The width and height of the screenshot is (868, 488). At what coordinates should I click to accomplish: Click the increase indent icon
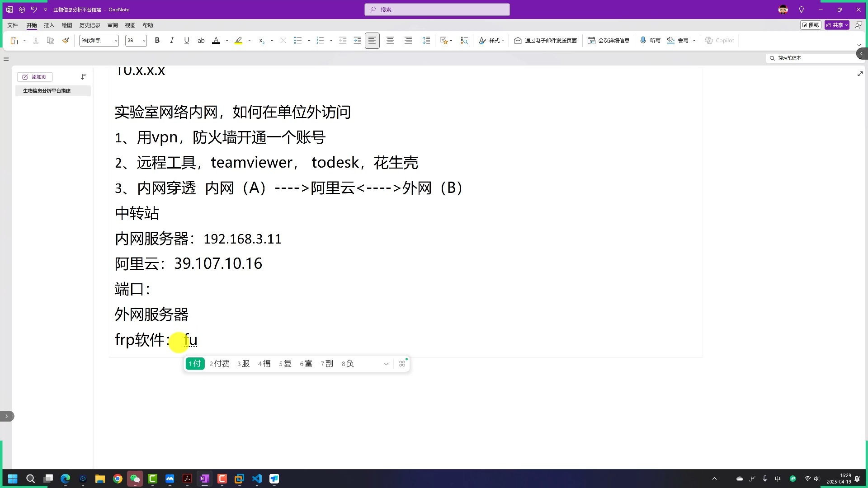click(357, 41)
